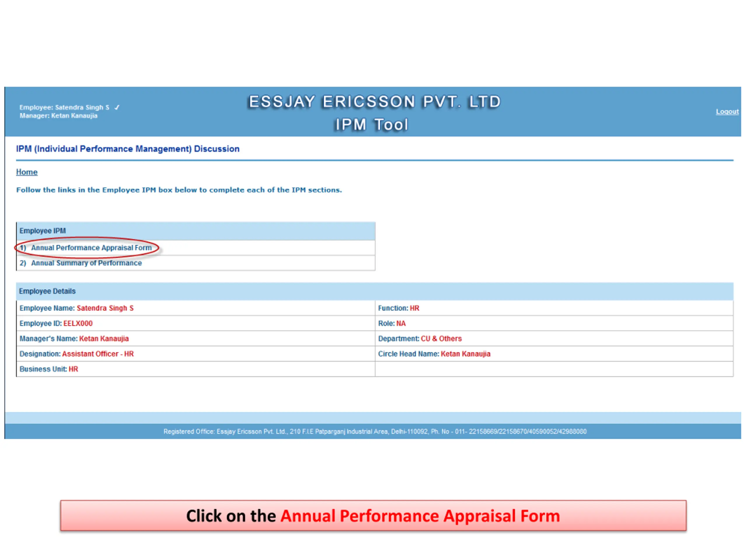
Task: Open the Annual Performance Appraisal Form link
Action: click(92, 248)
